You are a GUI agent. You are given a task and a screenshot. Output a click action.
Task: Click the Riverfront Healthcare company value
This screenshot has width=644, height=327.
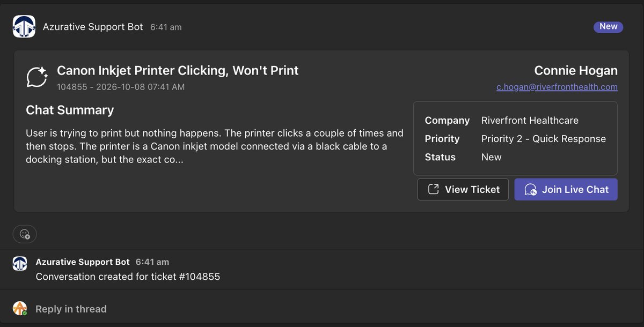tap(530, 120)
